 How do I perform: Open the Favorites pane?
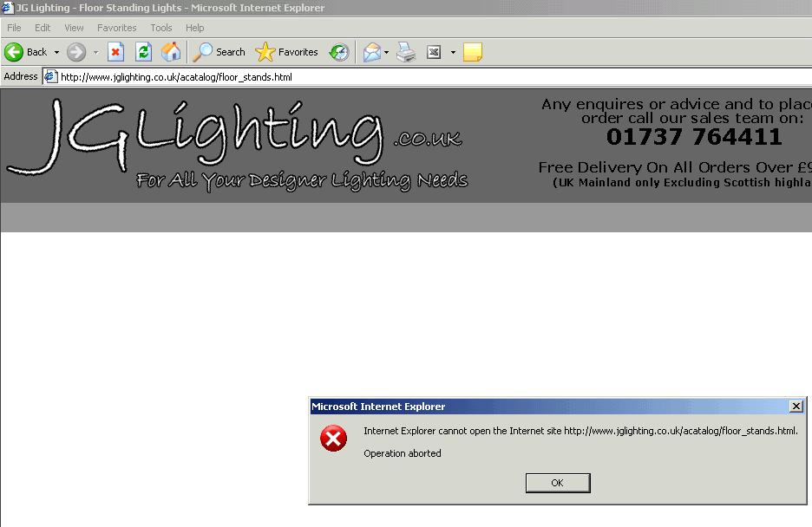(287, 52)
